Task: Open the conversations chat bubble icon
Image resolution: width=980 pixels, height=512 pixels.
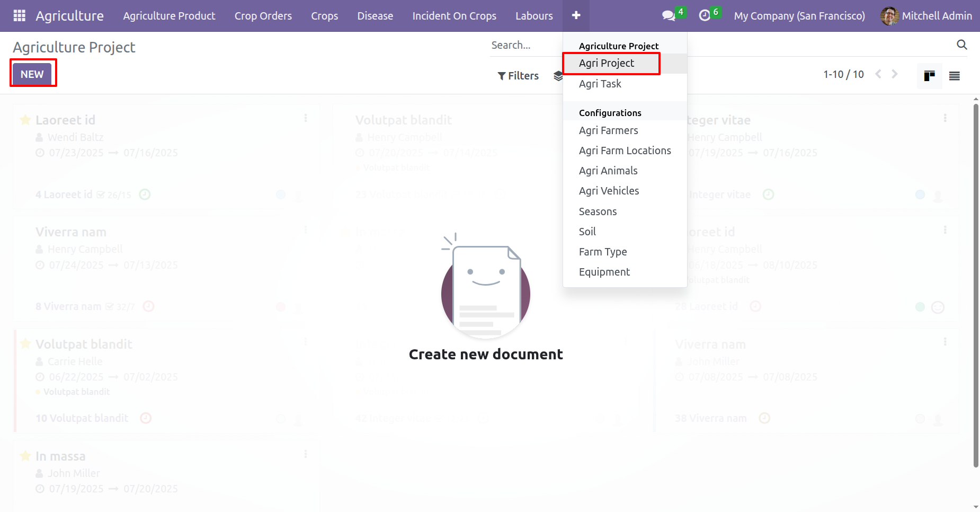Action: [669, 16]
